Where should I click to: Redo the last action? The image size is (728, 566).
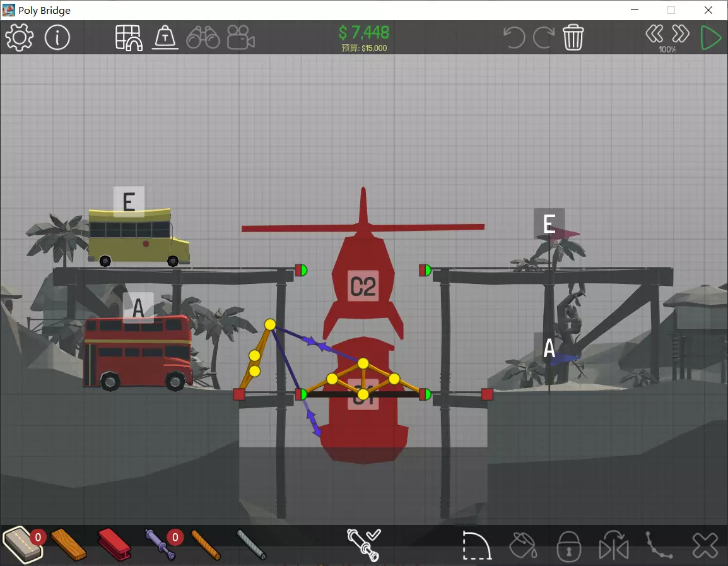[544, 37]
